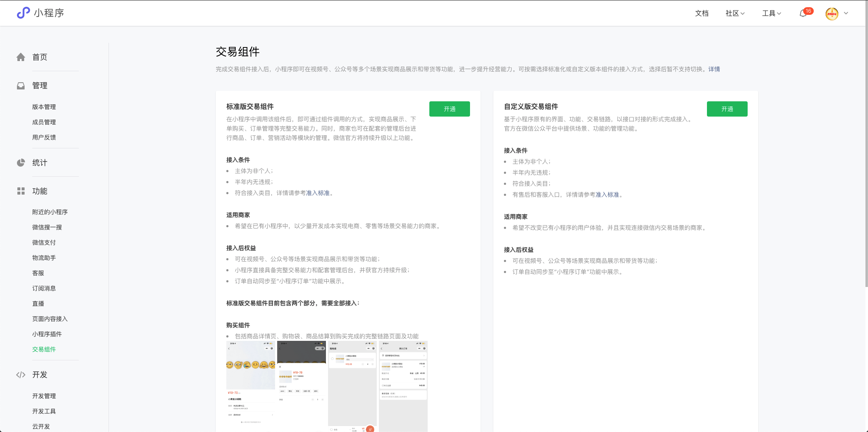View fourth 购买组件 order confirmation screenshot
Viewport: 868px width, 432px height.
point(403,386)
